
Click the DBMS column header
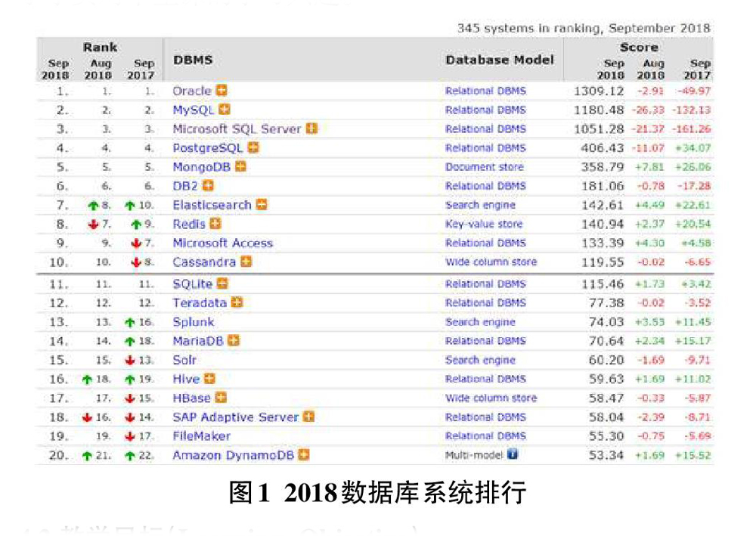193,60
